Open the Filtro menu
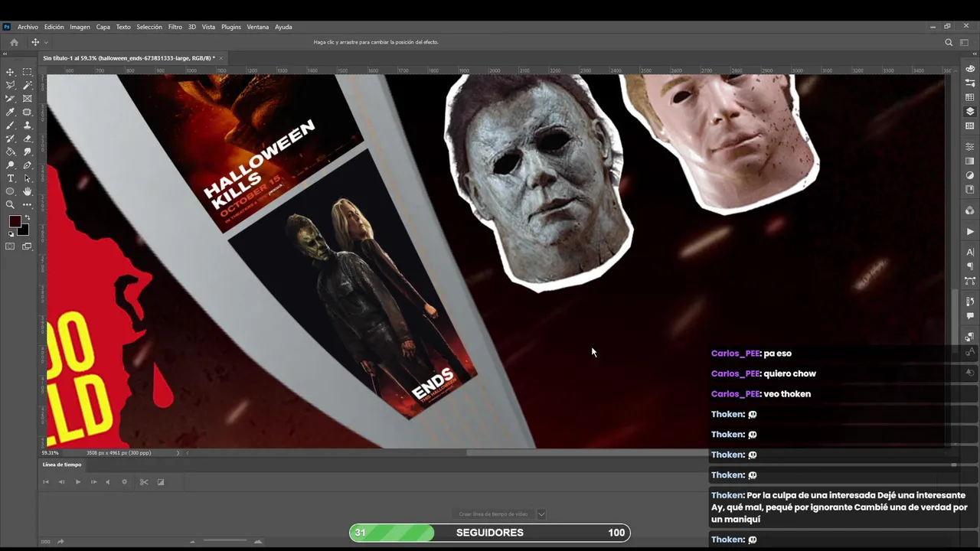The image size is (980, 551). tap(175, 27)
